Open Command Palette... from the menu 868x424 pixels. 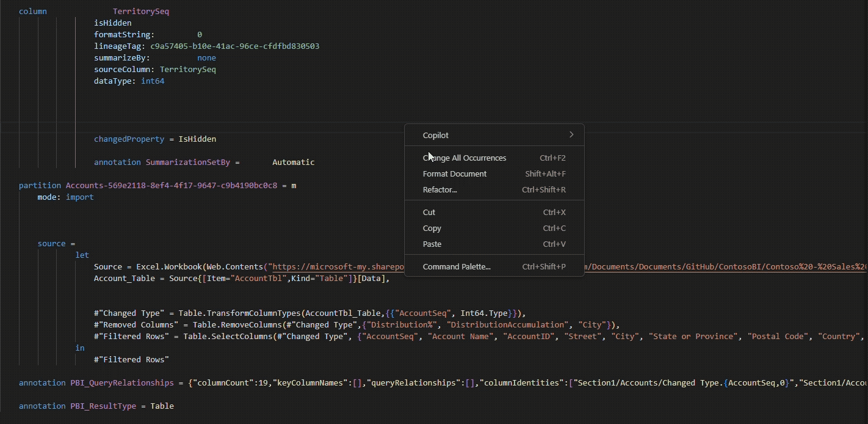457,266
